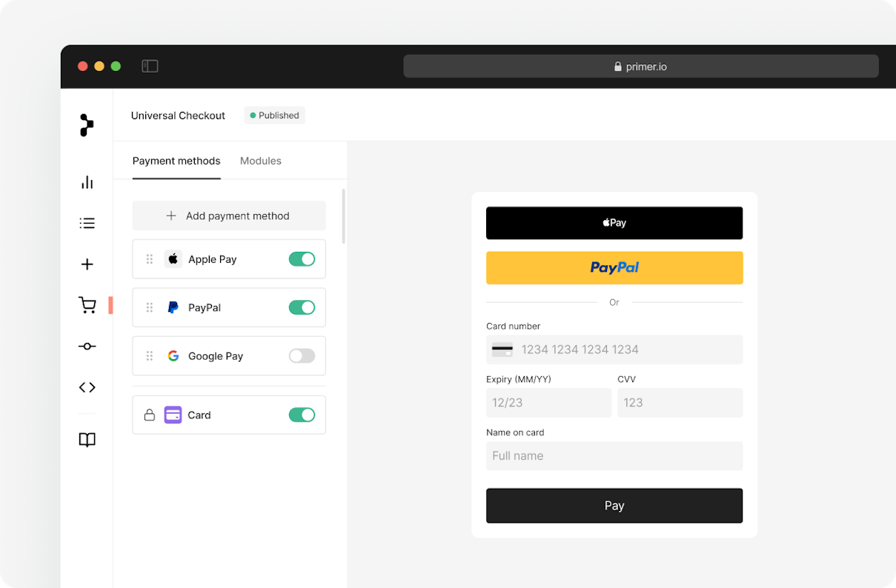Click the black Apple Pay button
The width and height of the screenshot is (896, 588).
coord(614,223)
